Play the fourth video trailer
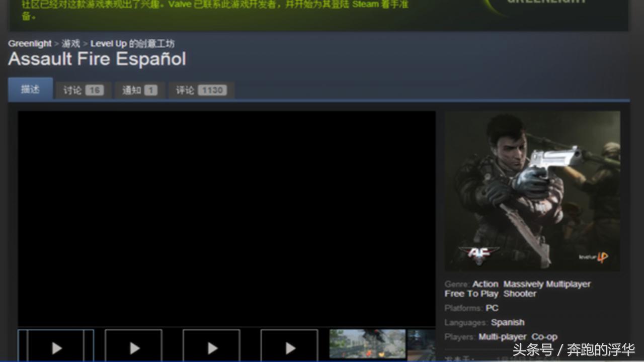This screenshot has height=362, width=644. (x=289, y=347)
